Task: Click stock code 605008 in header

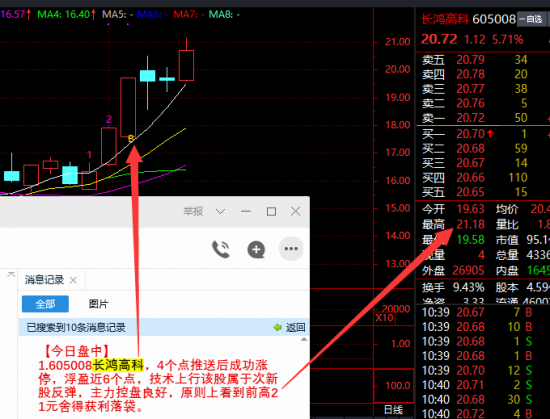Action: pyautogui.click(x=494, y=19)
